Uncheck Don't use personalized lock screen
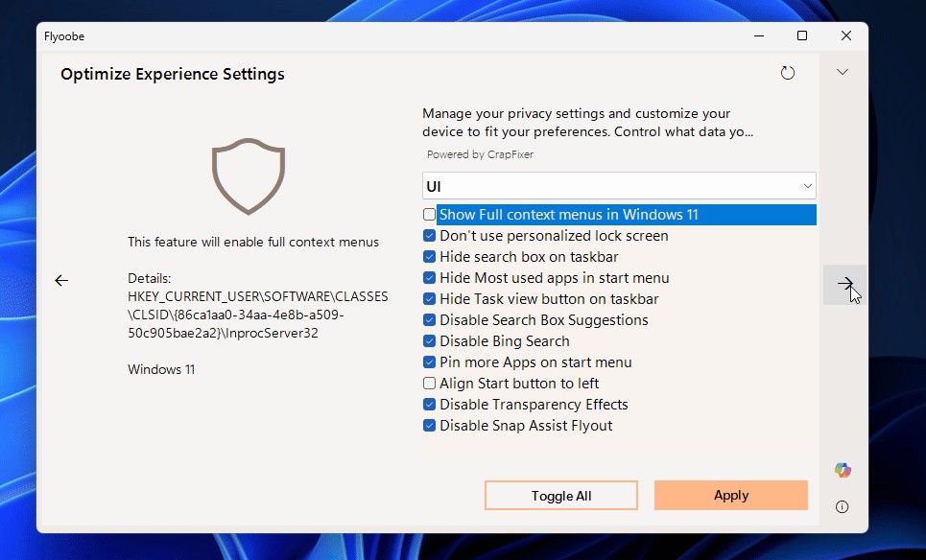926x560 pixels. 430,236
